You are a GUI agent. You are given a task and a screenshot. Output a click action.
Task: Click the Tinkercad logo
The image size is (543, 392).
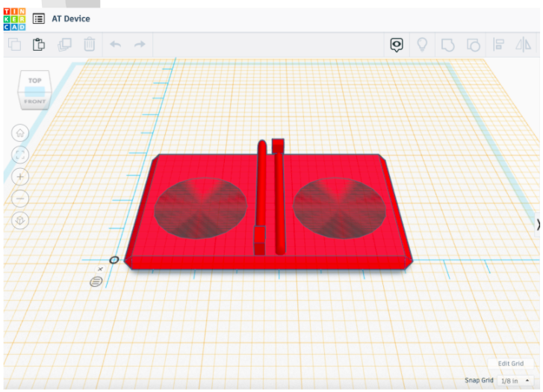pos(14,19)
